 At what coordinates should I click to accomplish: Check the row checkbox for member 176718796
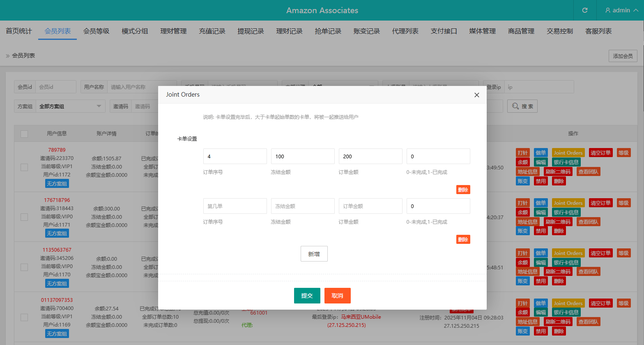click(24, 217)
